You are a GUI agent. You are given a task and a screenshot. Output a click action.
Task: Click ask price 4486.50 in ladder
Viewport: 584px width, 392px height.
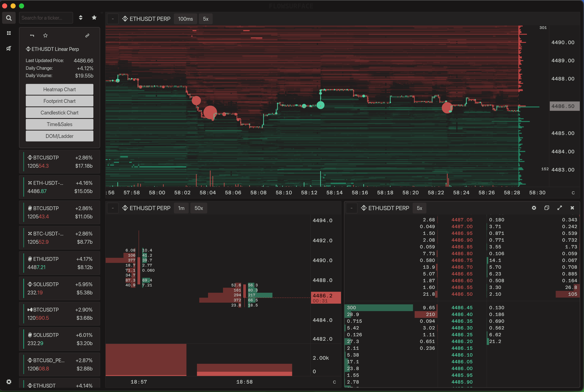point(462,294)
